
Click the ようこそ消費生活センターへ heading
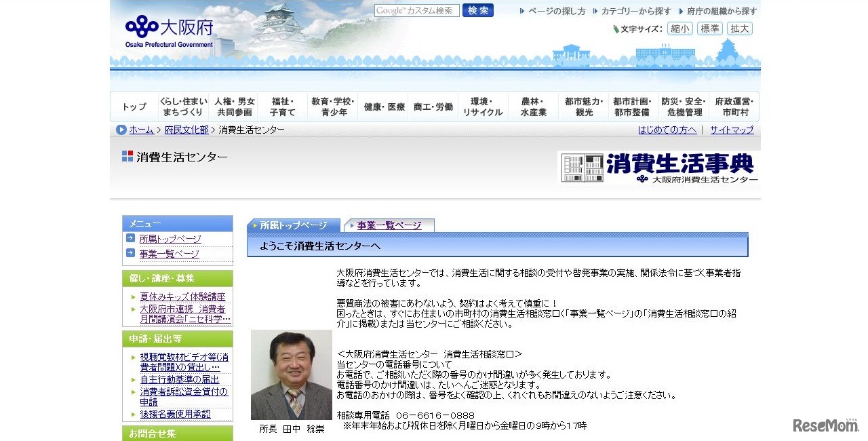pos(320,246)
